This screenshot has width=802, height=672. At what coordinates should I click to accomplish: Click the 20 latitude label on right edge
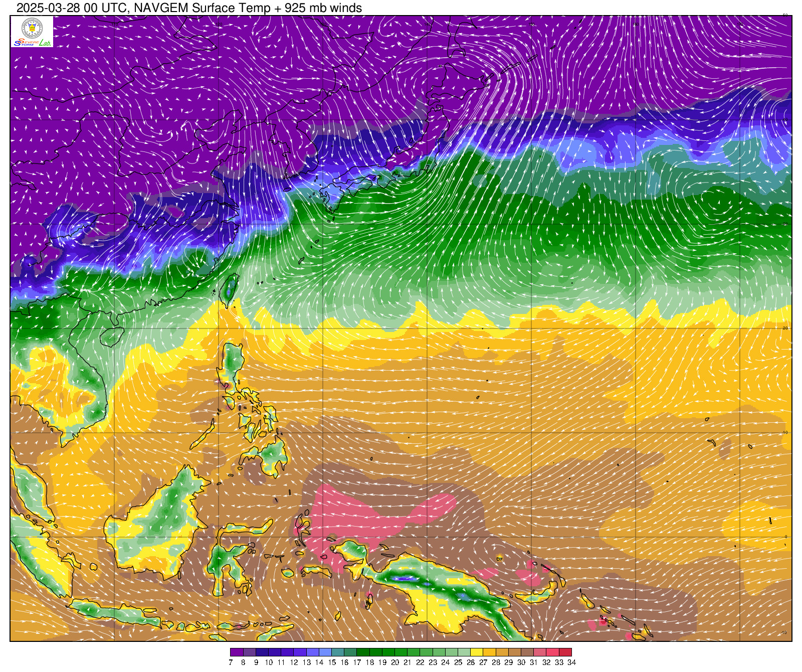pyautogui.click(x=785, y=328)
